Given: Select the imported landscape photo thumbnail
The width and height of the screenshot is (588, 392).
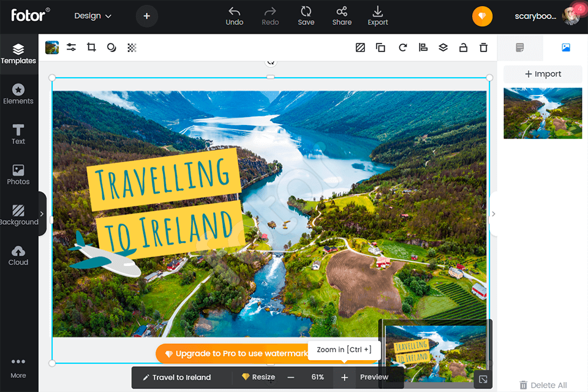Looking at the screenshot, I should coord(543,113).
